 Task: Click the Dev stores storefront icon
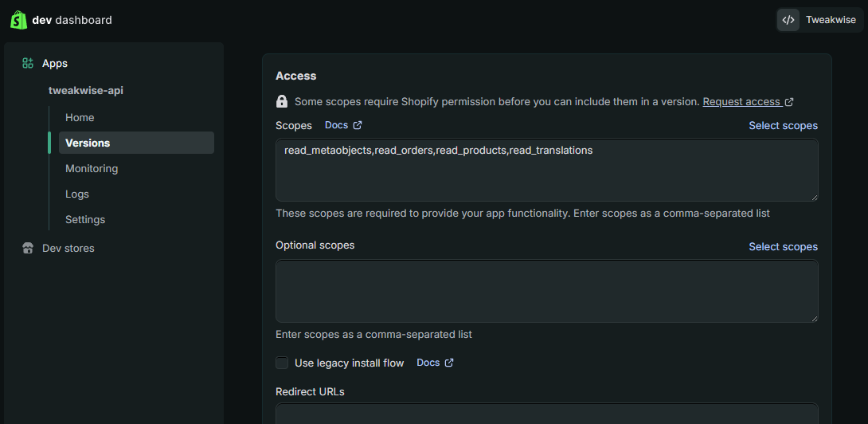(28, 249)
